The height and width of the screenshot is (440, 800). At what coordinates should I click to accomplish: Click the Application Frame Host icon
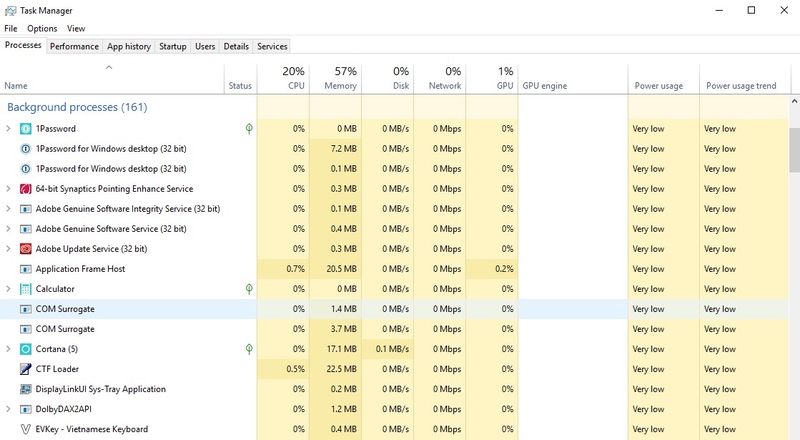tap(26, 269)
